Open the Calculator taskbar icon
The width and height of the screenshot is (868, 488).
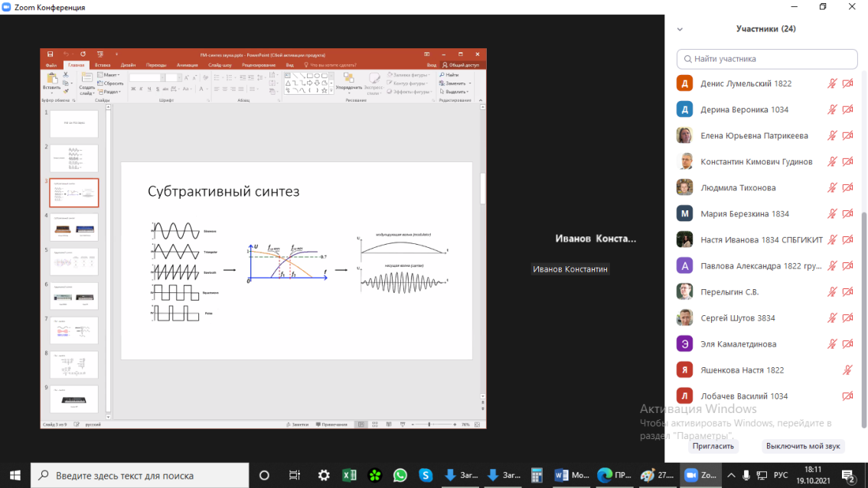(x=537, y=475)
